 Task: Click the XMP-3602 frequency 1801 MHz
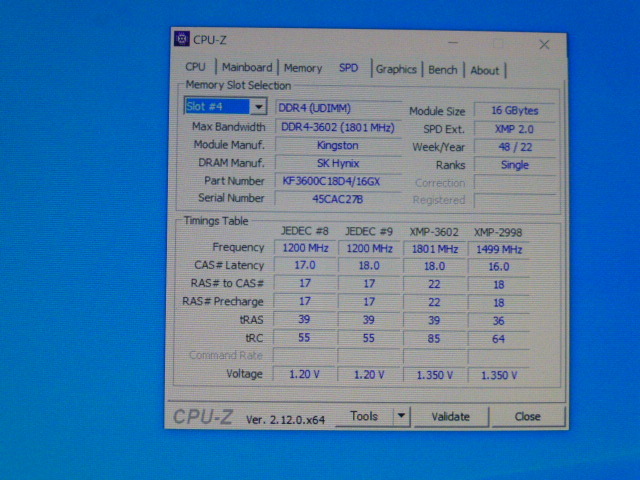(x=434, y=249)
